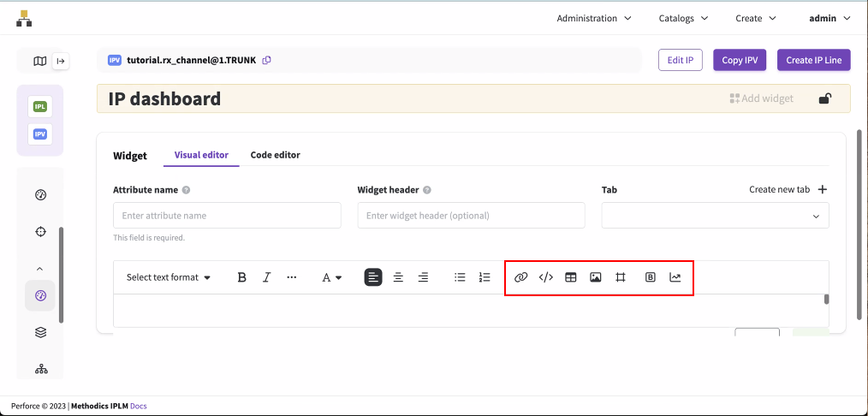
Task: Expand the Tab dropdown selector
Action: pos(715,216)
